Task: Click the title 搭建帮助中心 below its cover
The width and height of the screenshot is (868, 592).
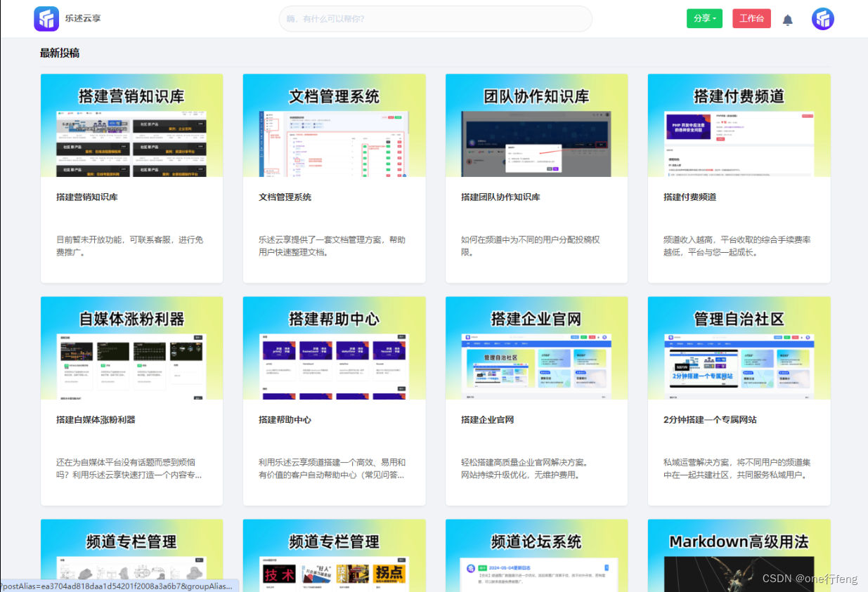Action: [x=285, y=420]
